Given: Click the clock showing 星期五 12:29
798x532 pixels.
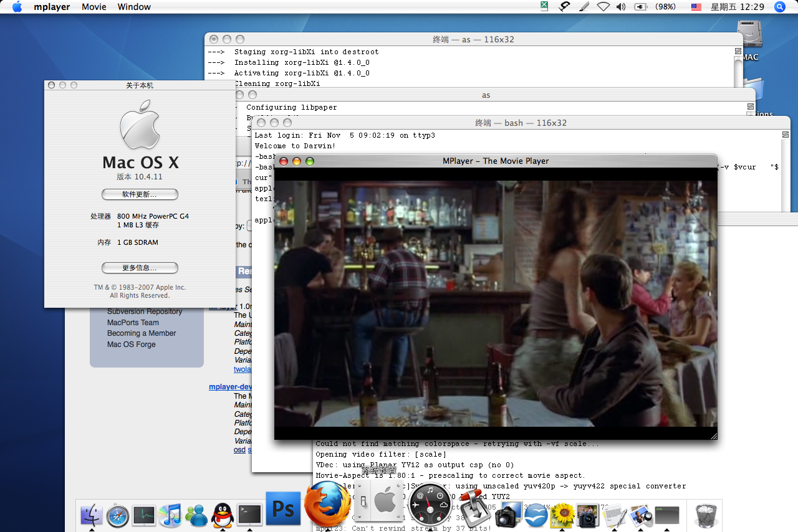Looking at the screenshot, I should coord(738,7).
